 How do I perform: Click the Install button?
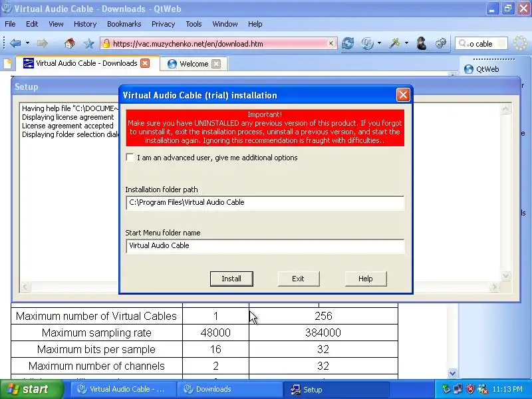click(231, 279)
